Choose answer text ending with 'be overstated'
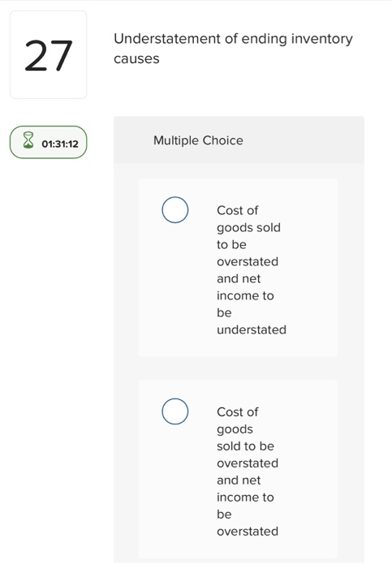Screen dimensions: 392x568 [x=248, y=471]
